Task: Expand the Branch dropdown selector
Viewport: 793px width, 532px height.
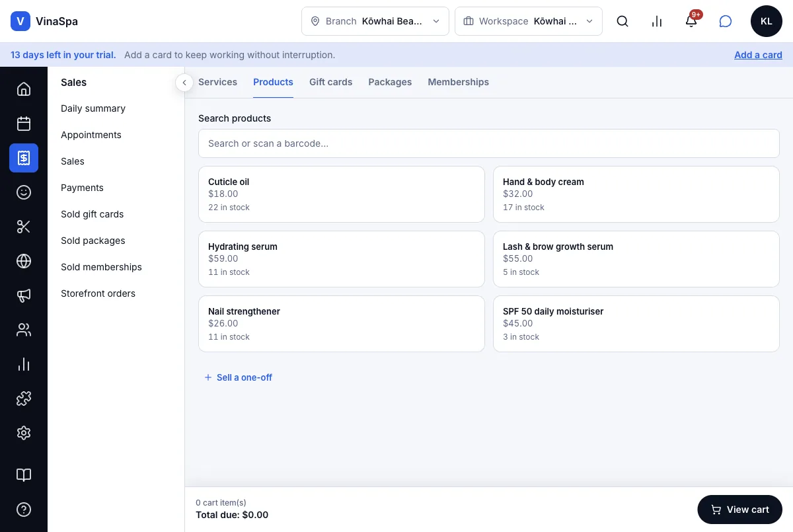Action: tap(375, 21)
